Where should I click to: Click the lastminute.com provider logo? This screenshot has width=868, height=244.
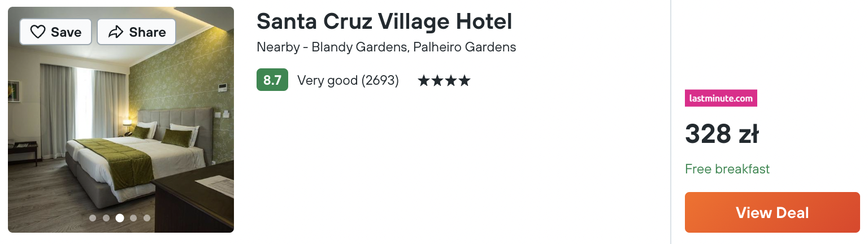tap(721, 98)
